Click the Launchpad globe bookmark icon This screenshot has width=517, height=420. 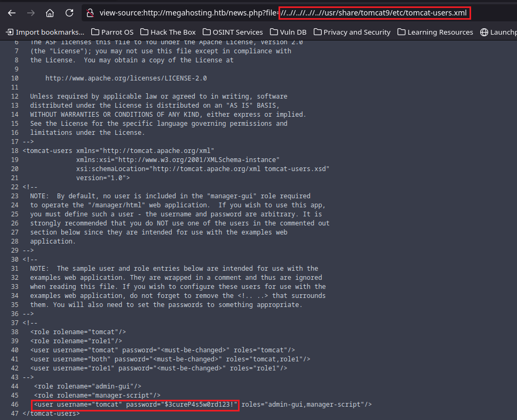pyautogui.click(x=484, y=32)
